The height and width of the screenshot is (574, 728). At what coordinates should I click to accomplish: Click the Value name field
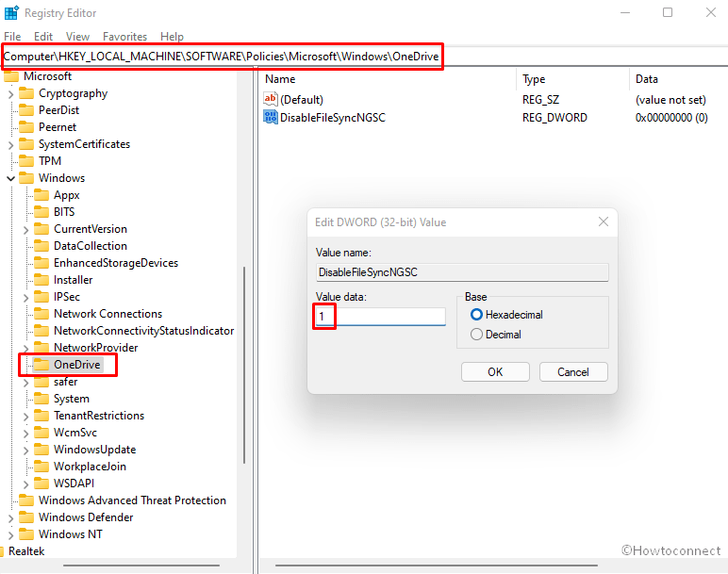[462, 272]
